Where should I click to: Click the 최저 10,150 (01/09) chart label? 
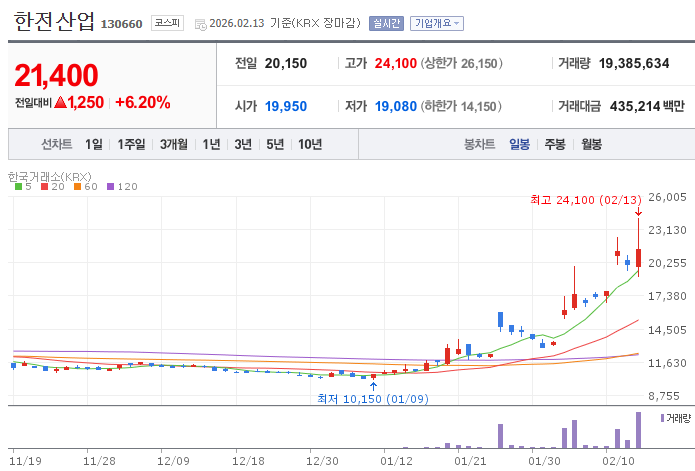(373, 399)
